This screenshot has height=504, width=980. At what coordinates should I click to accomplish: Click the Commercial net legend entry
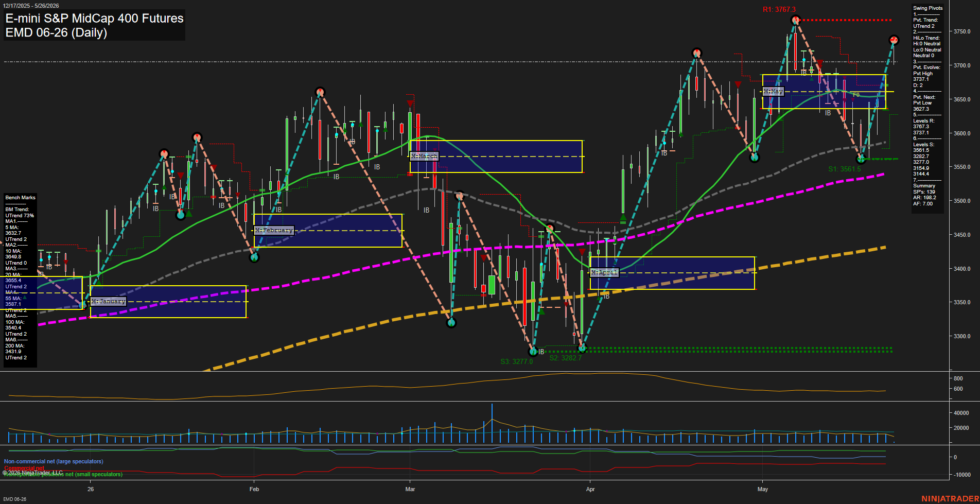(24, 468)
